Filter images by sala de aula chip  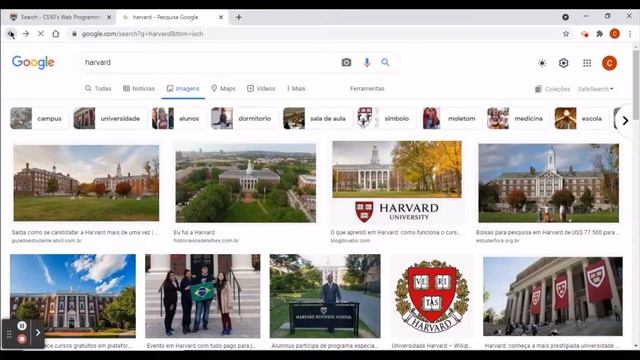click(317, 118)
